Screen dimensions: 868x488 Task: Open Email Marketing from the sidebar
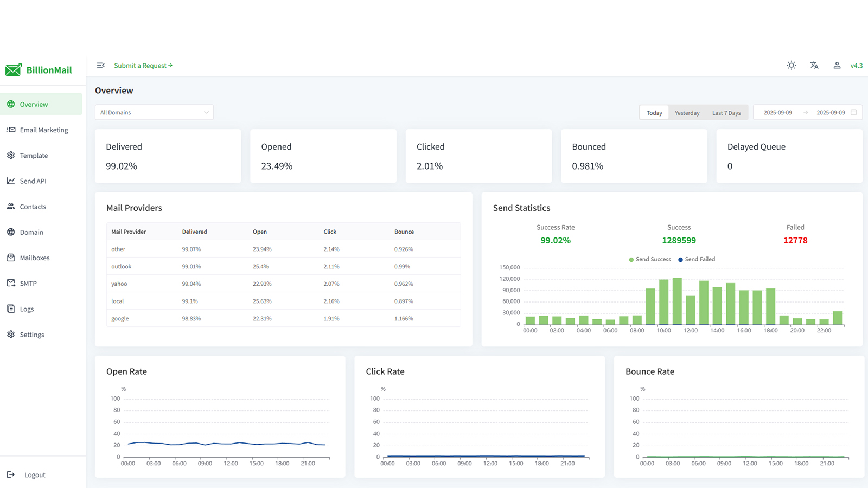(43, 130)
